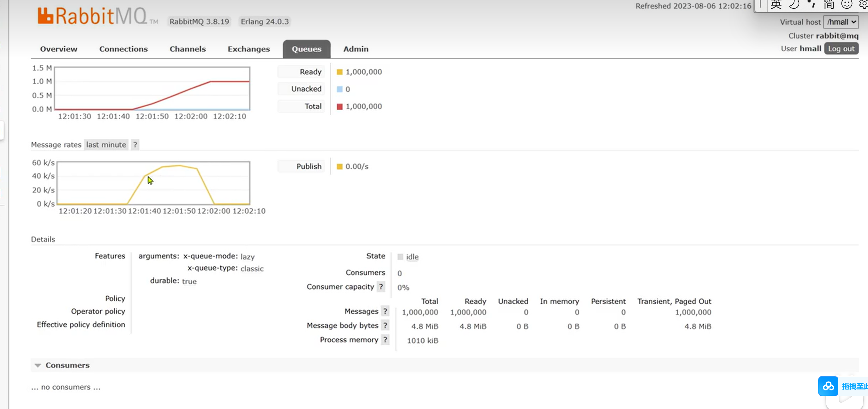Toggle the moon icon in IME bar
Viewport: 868px width, 409px height.
794,5
